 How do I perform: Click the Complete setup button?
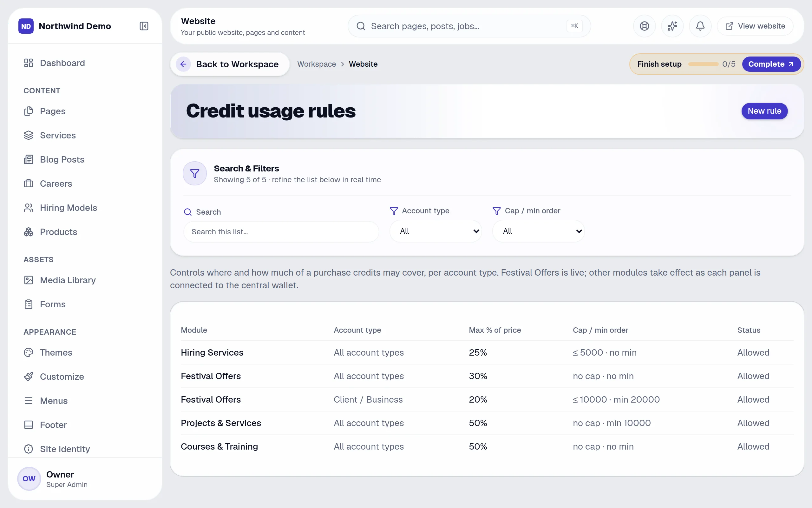pyautogui.click(x=771, y=64)
